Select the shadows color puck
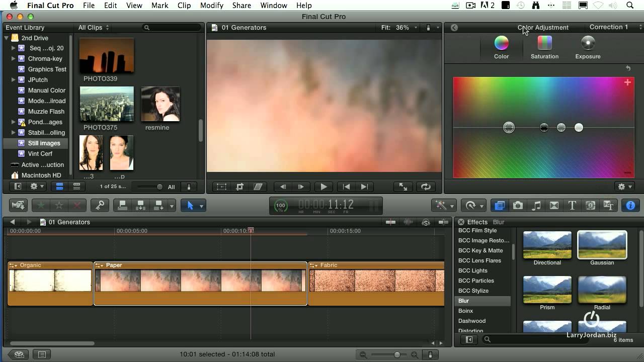 click(544, 128)
